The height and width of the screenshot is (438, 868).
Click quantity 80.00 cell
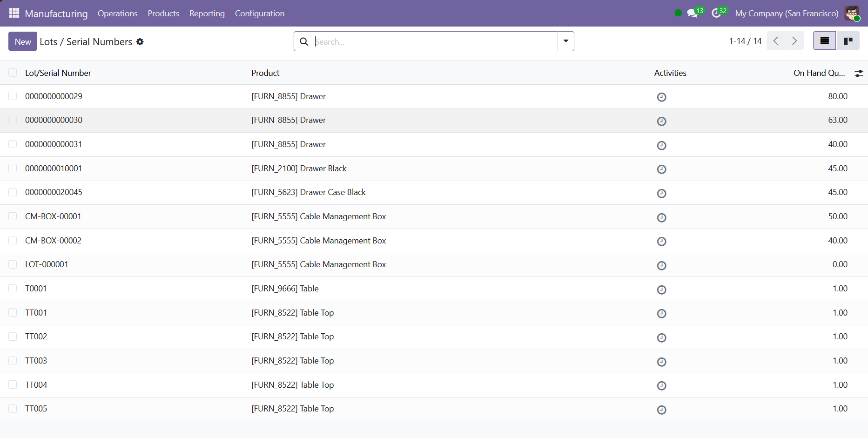(x=838, y=96)
